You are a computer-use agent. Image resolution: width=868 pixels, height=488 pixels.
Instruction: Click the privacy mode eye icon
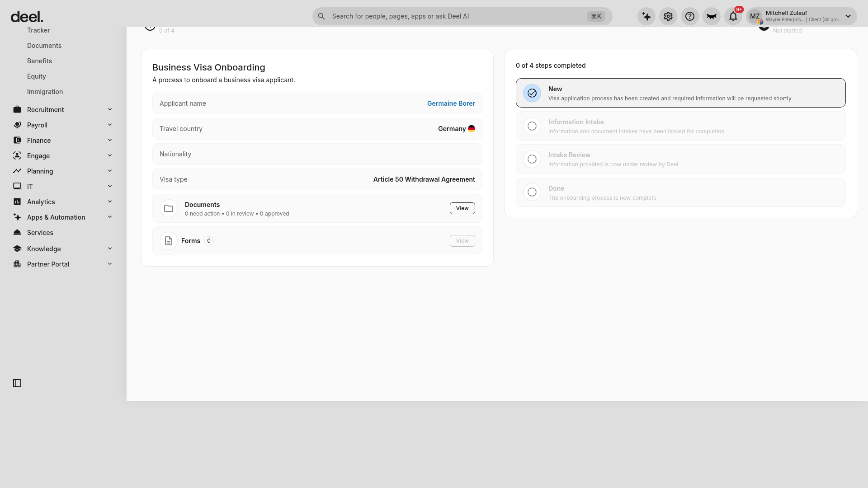point(712,16)
